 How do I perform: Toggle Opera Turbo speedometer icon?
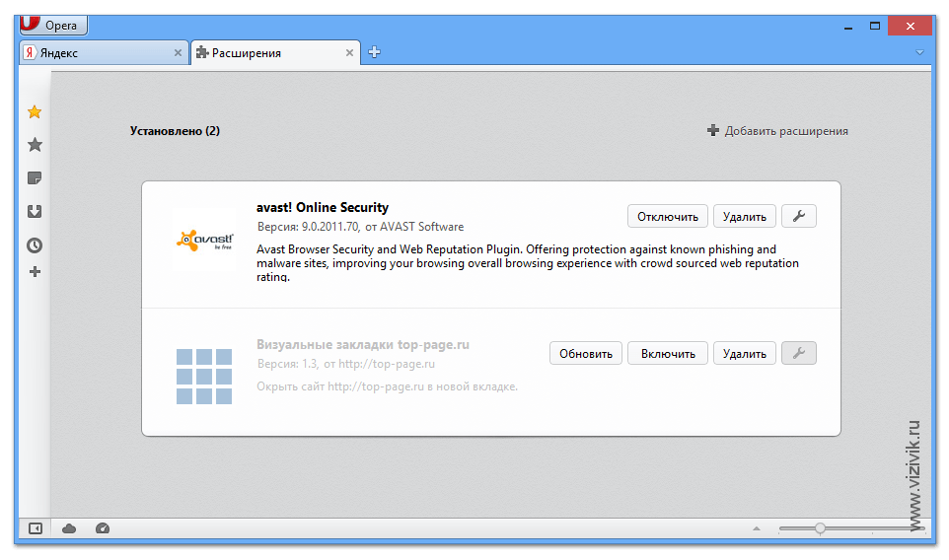103,528
